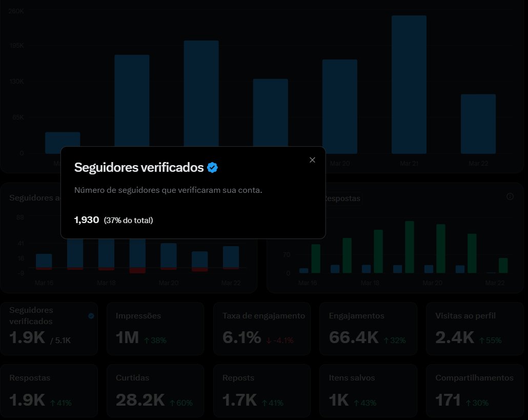Click the -4.1% decrease indicator on engagement rate
This screenshot has width=528, height=420.
[280, 341]
